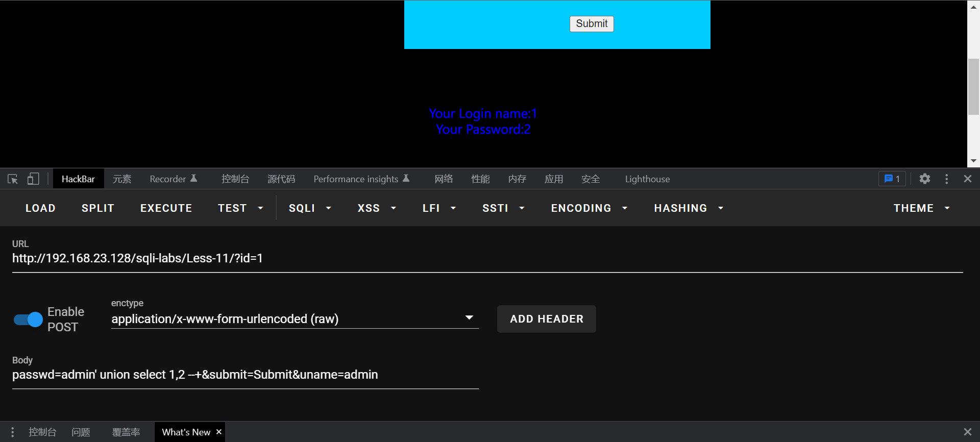Open the THEME dropdown
The height and width of the screenshot is (442, 980).
(921, 208)
